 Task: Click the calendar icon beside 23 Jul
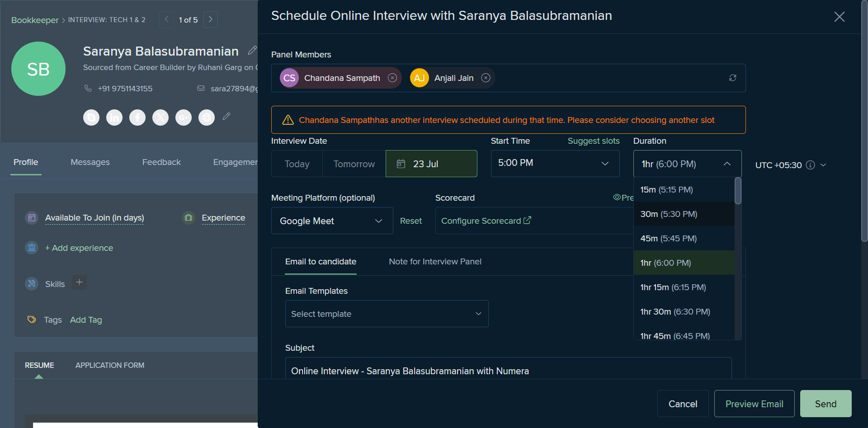[x=401, y=164]
